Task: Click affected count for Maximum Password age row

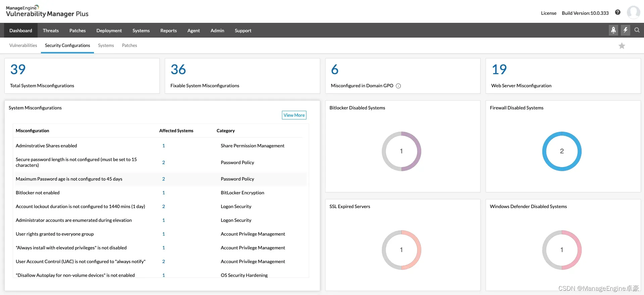Action: [x=163, y=179]
